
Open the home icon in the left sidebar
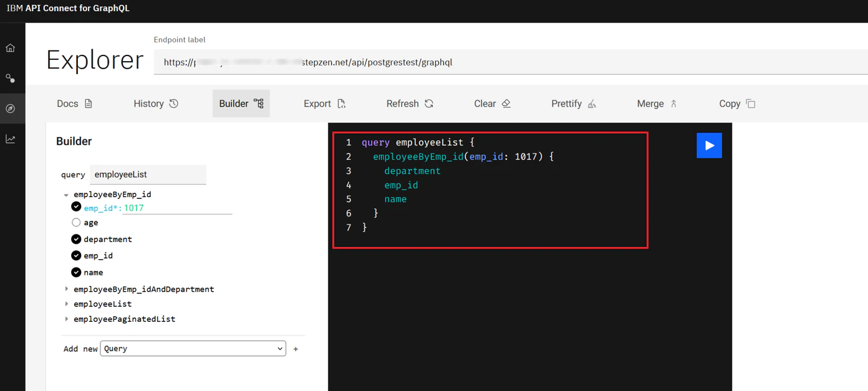[x=11, y=48]
